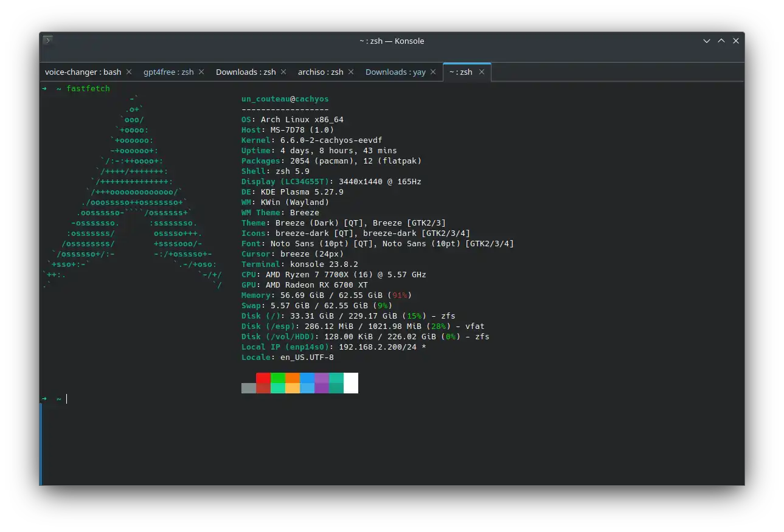Click the Swap: 5.57 GiB line
This screenshot has width=784, height=532.
click(x=317, y=305)
